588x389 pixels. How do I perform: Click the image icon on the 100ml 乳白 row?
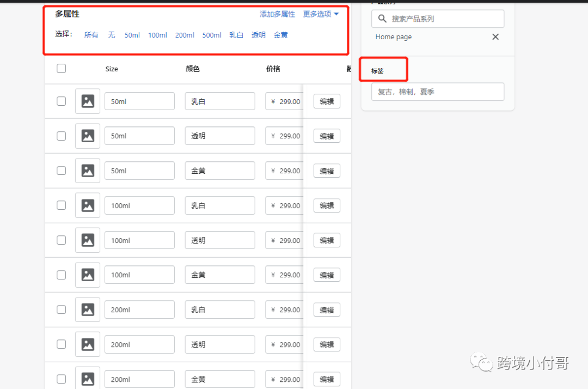pyautogui.click(x=87, y=205)
